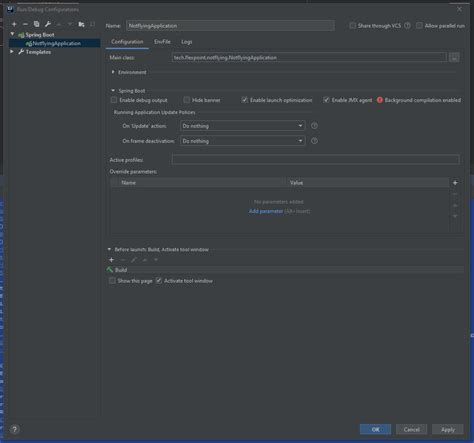This screenshot has height=443, width=474.
Task: Switch to the Logs tab
Action: 187,42
